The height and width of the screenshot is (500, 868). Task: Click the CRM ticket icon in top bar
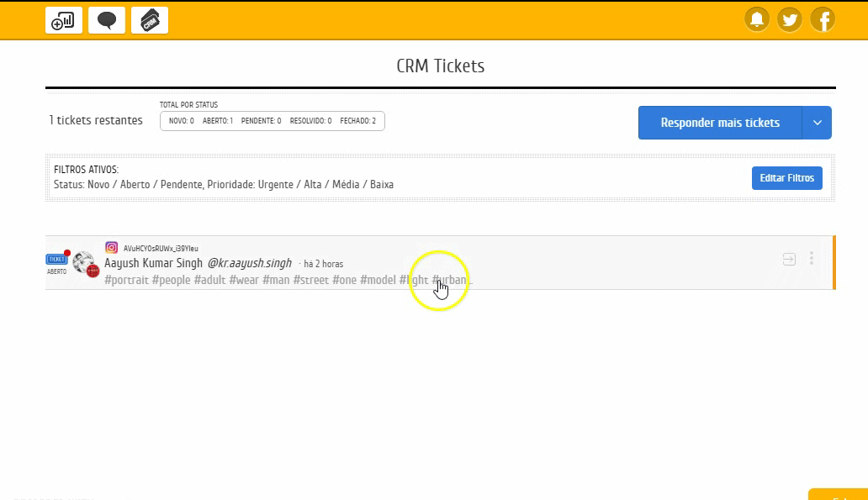pyautogui.click(x=150, y=20)
